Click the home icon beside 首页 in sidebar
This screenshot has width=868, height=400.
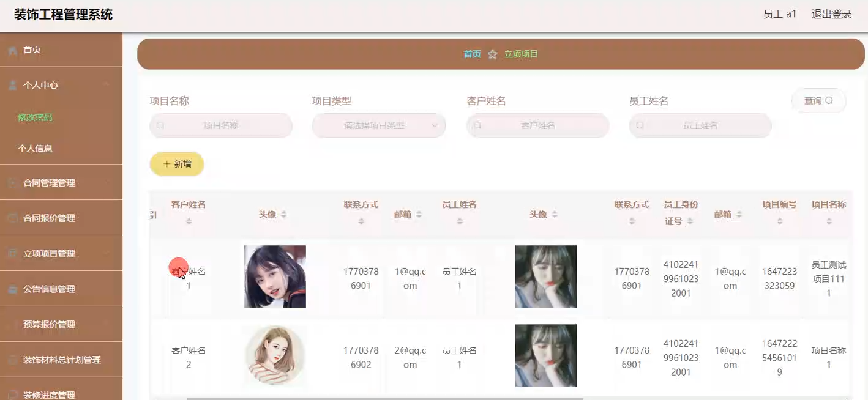click(x=13, y=50)
